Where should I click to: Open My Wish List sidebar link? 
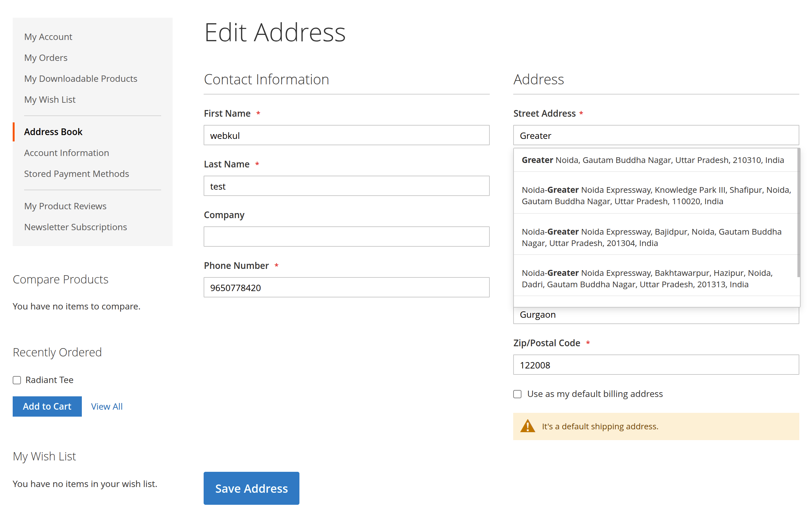pyautogui.click(x=50, y=99)
